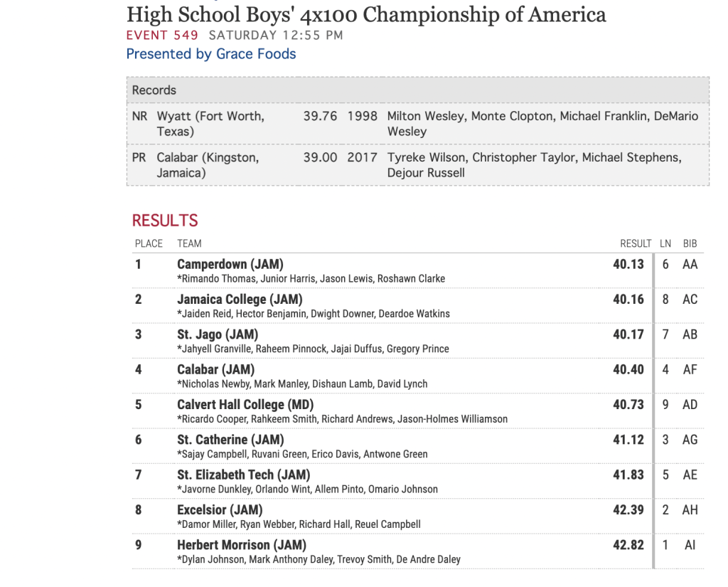Select the Camperdown (JAM) team name
The image size is (728, 587).
tap(230, 264)
